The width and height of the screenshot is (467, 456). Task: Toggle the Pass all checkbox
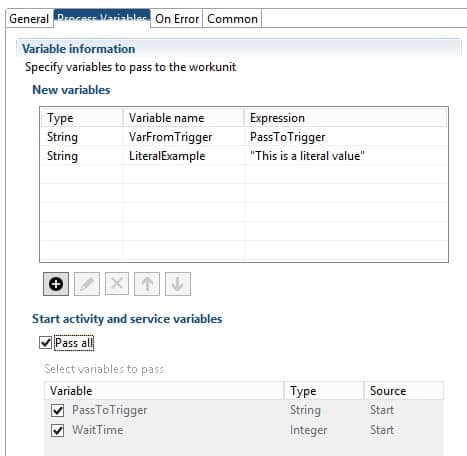(x=46, y=343)
